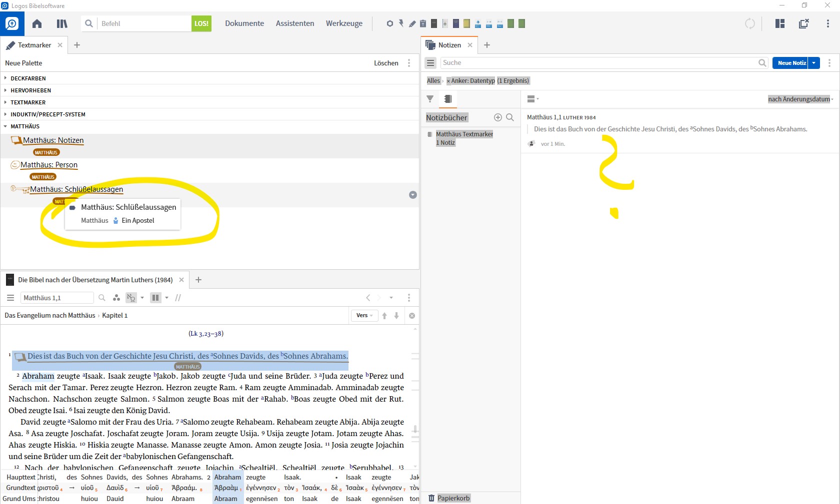This screenshot has width=840, height=504.
Task: Add a new Notizbuch with plus icon
Action: [498, 117]
